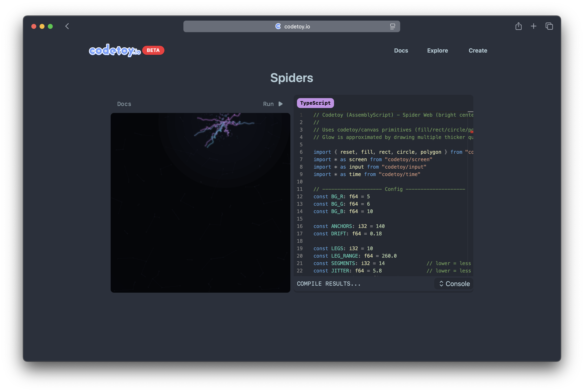Click the Run play triangle icon
This screenshot has height=392, width=584.
point(280,104)
